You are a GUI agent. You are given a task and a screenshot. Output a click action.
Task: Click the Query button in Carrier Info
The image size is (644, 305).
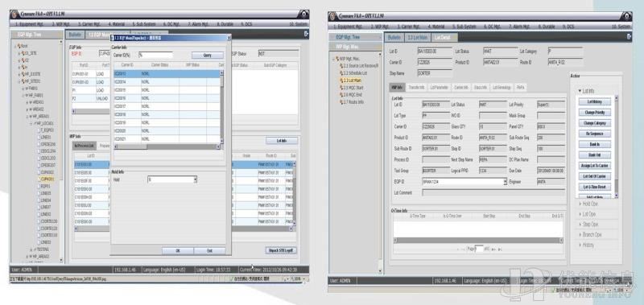pyautogui.click(x=208, y=55)
